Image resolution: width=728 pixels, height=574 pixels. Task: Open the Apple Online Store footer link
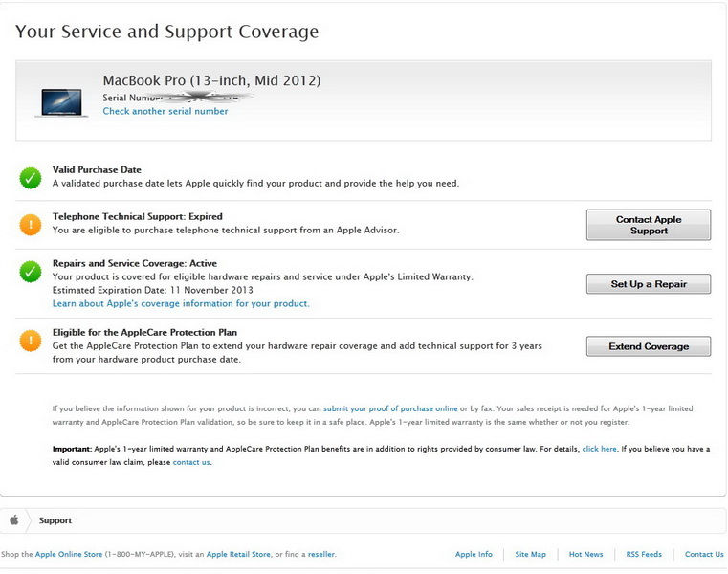(x=61, y=554)
